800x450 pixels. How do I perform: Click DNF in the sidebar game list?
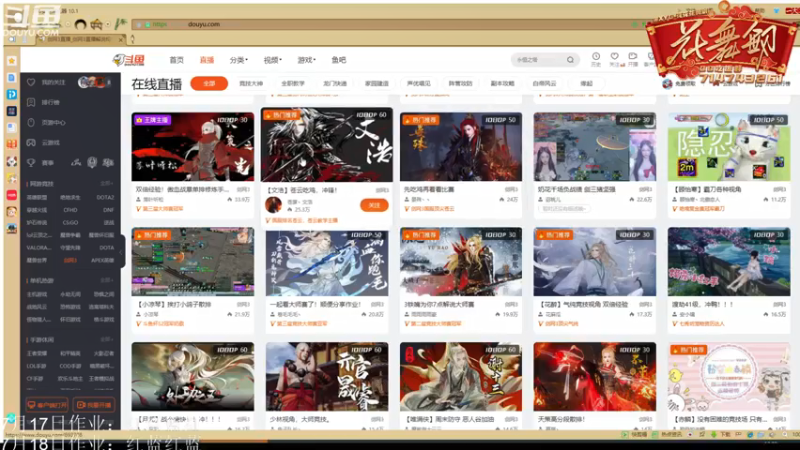[108, 210]
